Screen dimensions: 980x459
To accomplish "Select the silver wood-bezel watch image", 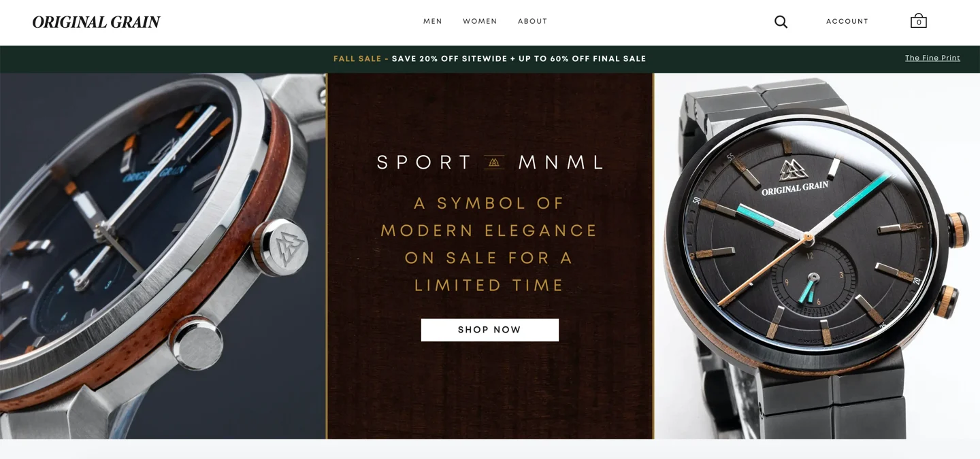I will 163,256.
